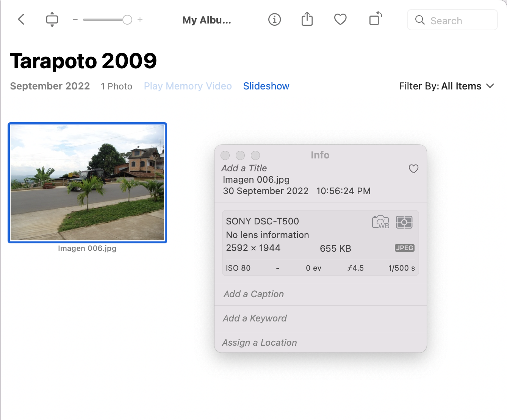The image size is (507, 420).
Task: Click the date 30 September 2022
Action: (x=266, y=191)
